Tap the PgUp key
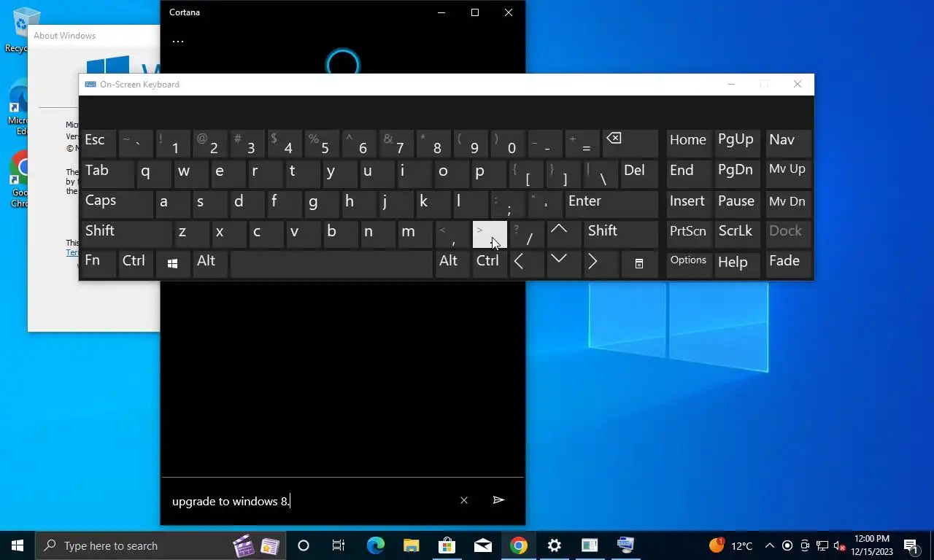Screen dimensions: 934x560 coord(738,144)
